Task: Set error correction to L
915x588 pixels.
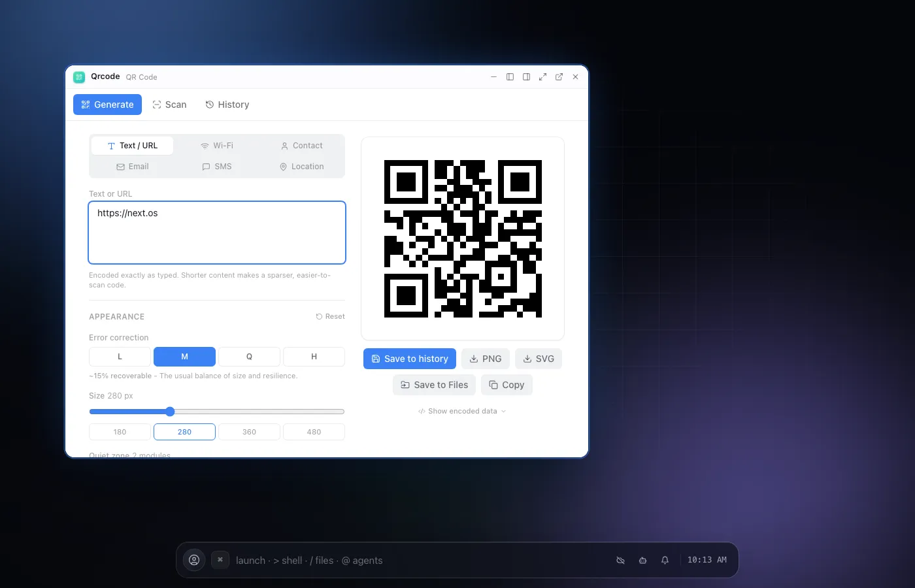Action: [x=120, y=357]
